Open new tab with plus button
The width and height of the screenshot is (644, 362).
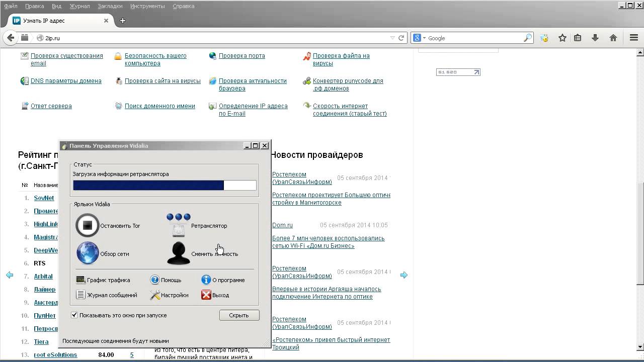pyautogui.click(x=123, y=21)
